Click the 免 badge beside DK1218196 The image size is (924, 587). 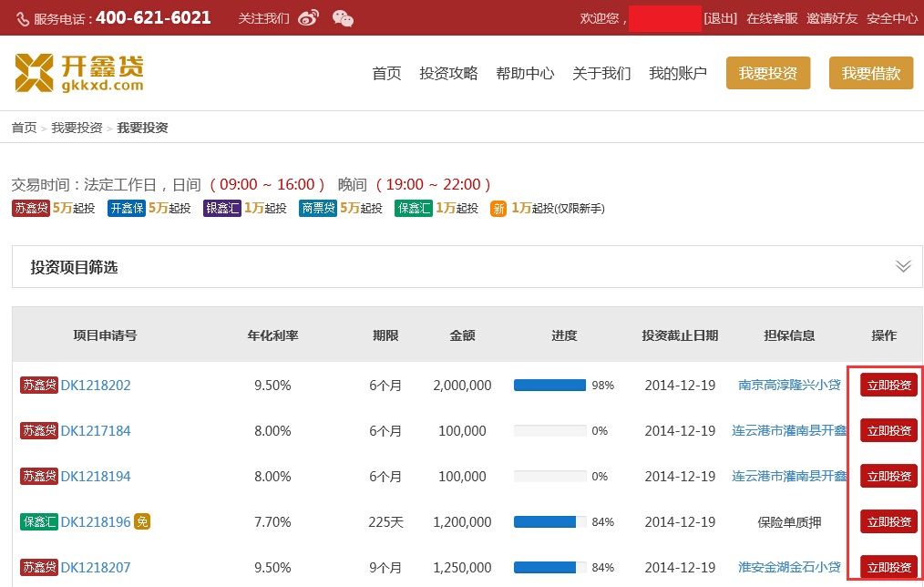[x=142, y=521]
